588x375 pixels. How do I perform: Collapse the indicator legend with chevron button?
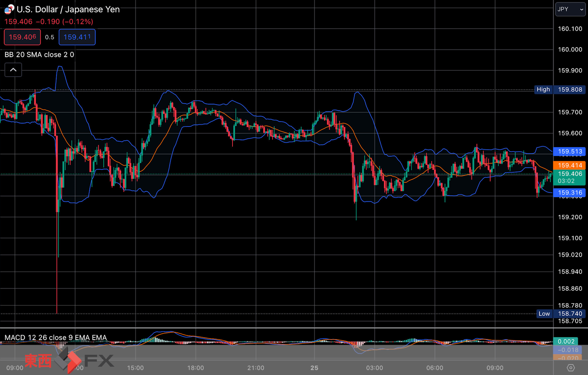point(13,70)
